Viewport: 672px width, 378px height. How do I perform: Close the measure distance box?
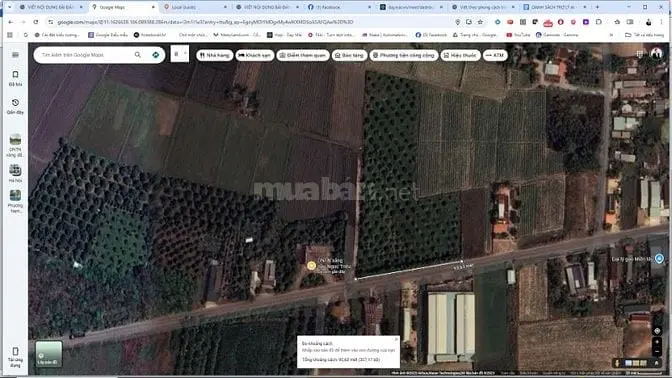click(396, 339)
